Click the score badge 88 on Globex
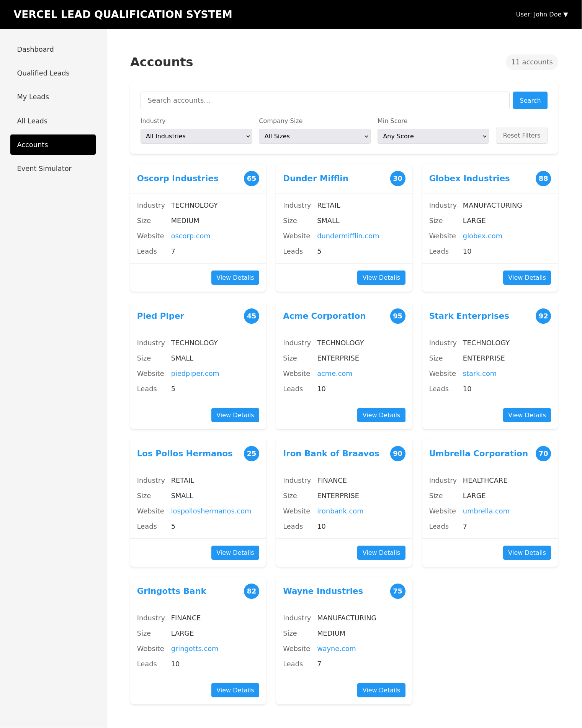Screen dimensions: 582x728 click(x=543, y=179)
